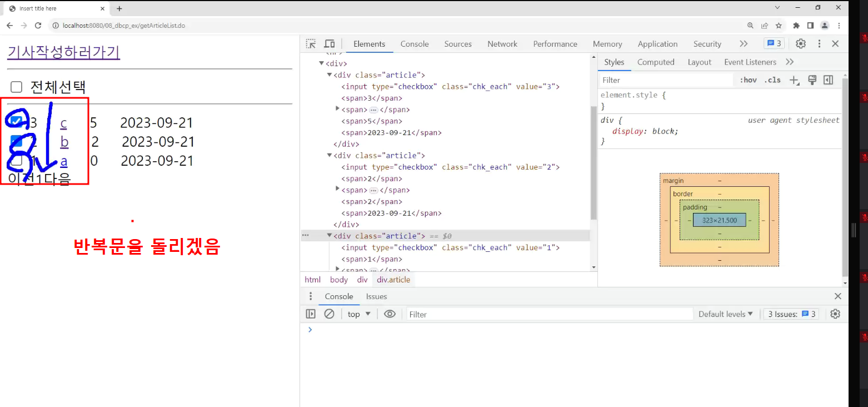Create a live expression with eye icon

390,314
